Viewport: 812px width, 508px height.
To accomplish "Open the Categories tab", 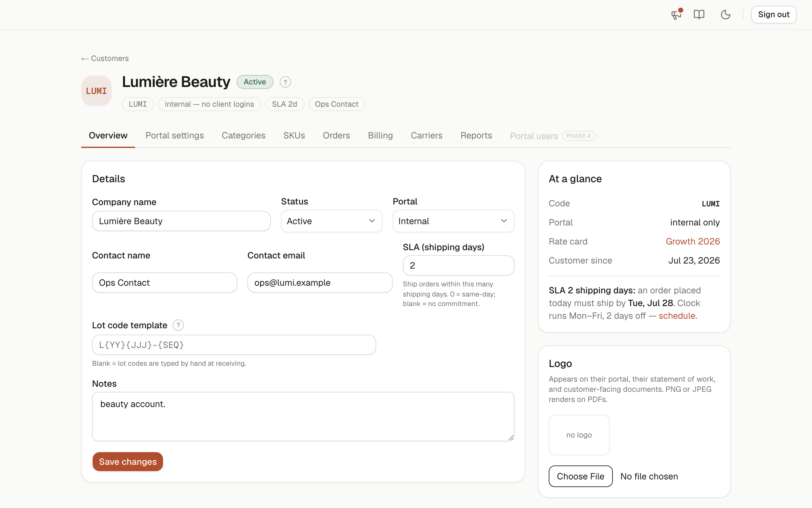I will [243, 135].
